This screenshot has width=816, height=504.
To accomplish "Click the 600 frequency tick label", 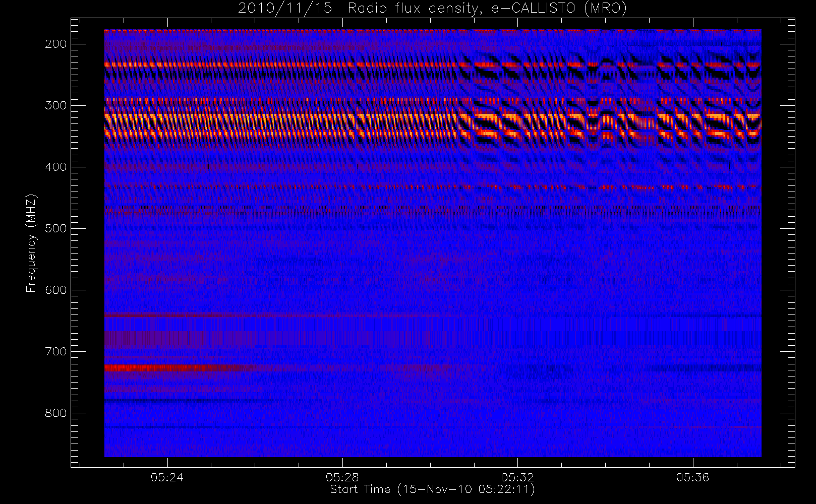I will (55, 290).
